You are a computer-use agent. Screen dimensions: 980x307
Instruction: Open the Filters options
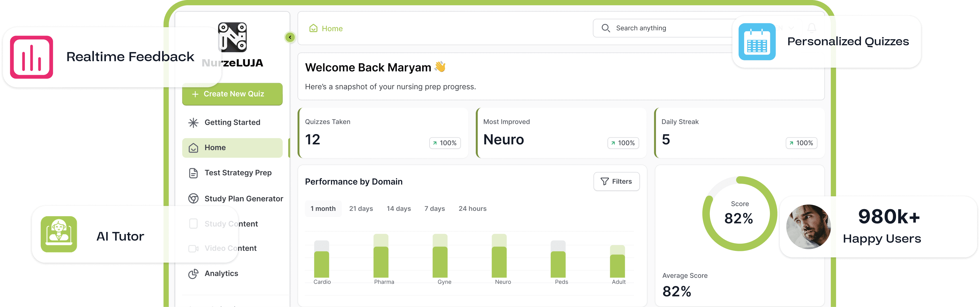(x=616, y=182)
